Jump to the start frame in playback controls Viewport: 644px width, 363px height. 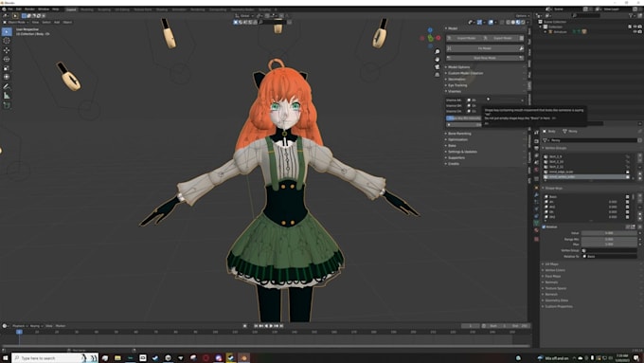pyautogui.click(x=256, y=326)
